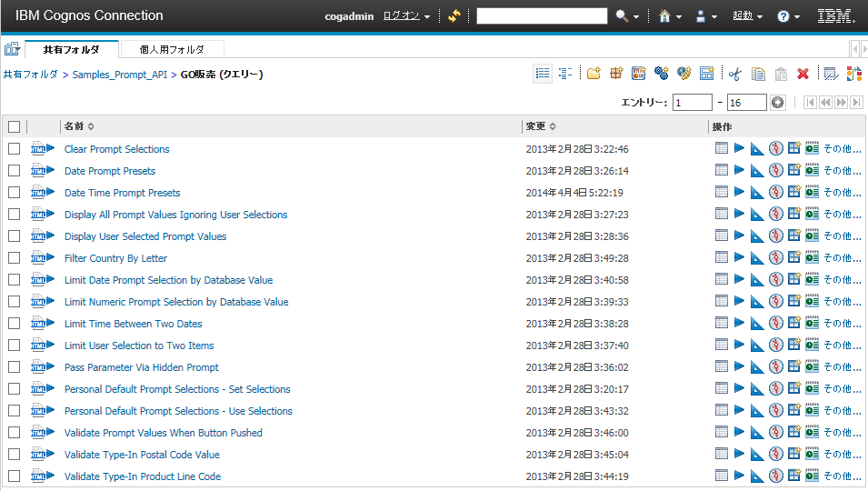868x491 pixels.
Task: Select checkbox for Limit Time Between Two Dates
Action: [15, 324]
